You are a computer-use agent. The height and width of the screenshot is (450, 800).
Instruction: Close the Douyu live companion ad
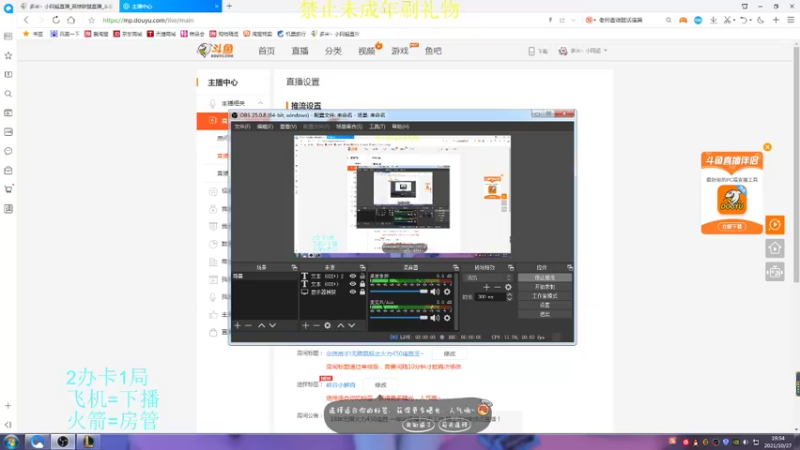coord(767,147)
